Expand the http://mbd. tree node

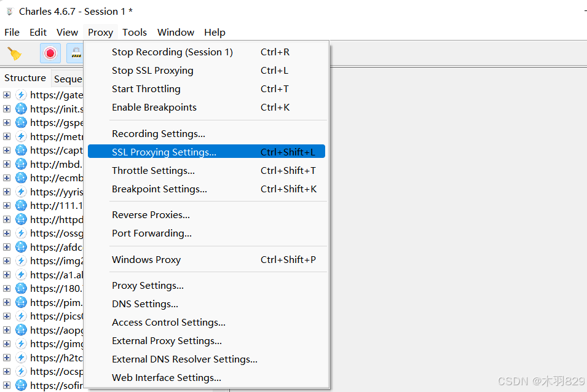click(x=7, y=164)
